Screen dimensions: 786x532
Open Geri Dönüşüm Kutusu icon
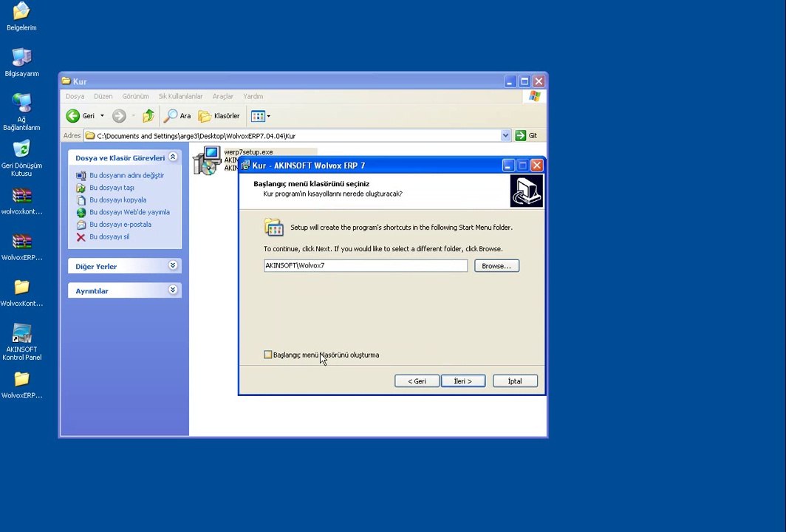21,158
